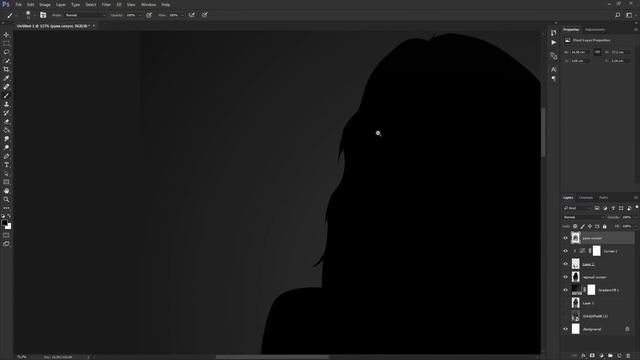640x360 pixels.
Task: Hide the Curves 1 adjustment layer
Action: (565, 251)
